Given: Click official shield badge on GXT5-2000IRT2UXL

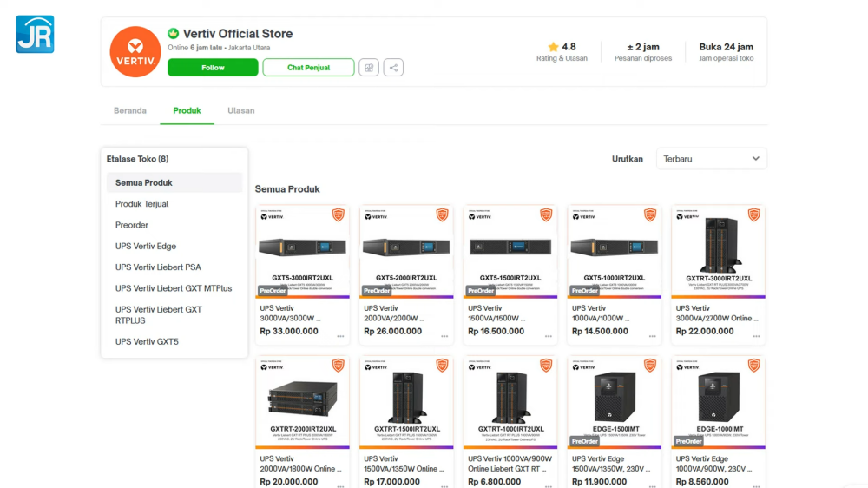Looking at the screenshot, I should click(442, 214).
